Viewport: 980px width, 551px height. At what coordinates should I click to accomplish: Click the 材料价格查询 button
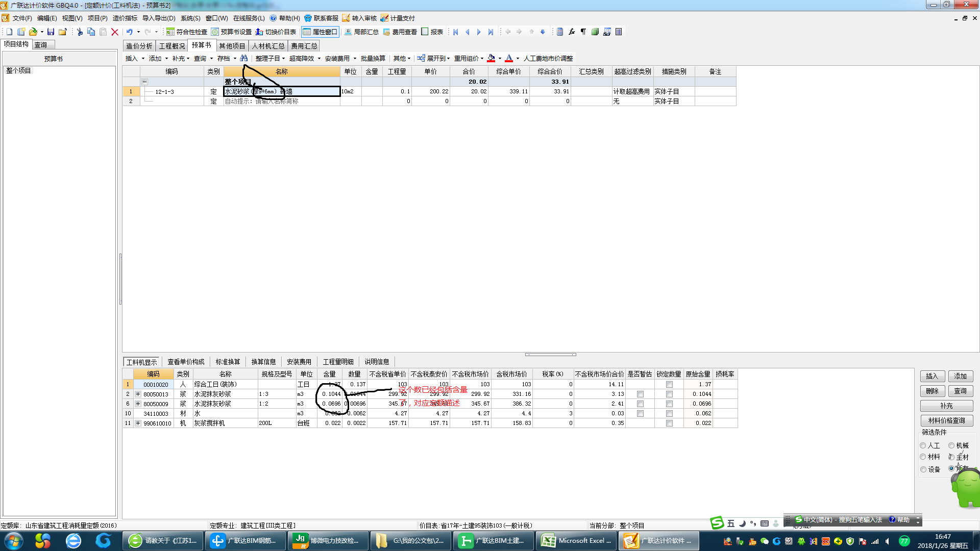pyautogui.click(x=947, y=420)
